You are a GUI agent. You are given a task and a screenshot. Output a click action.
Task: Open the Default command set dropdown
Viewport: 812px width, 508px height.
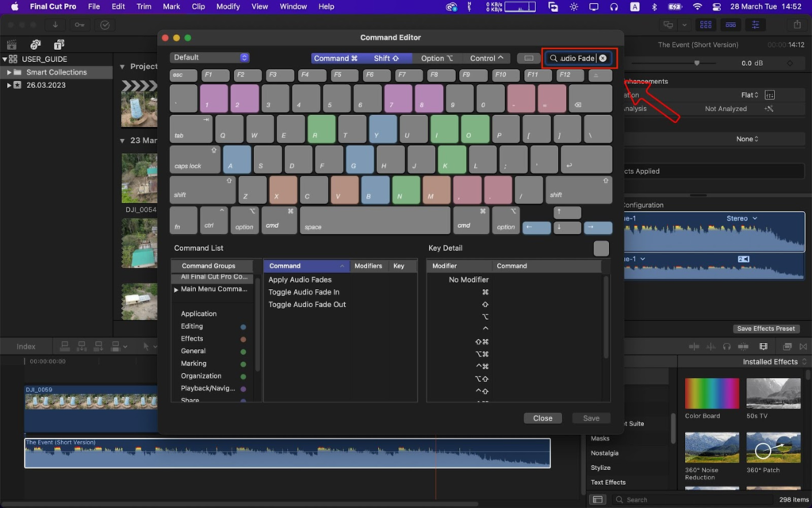[x=209, y=57]
